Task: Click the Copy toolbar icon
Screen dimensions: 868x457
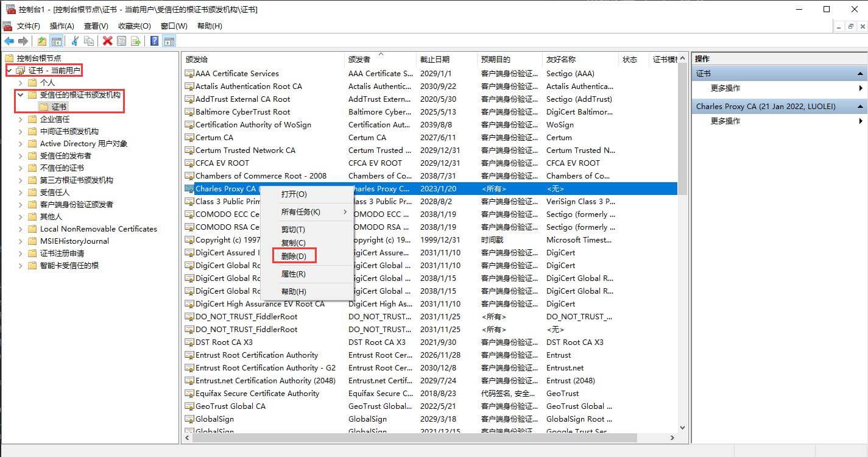Action: click(89, 41)
